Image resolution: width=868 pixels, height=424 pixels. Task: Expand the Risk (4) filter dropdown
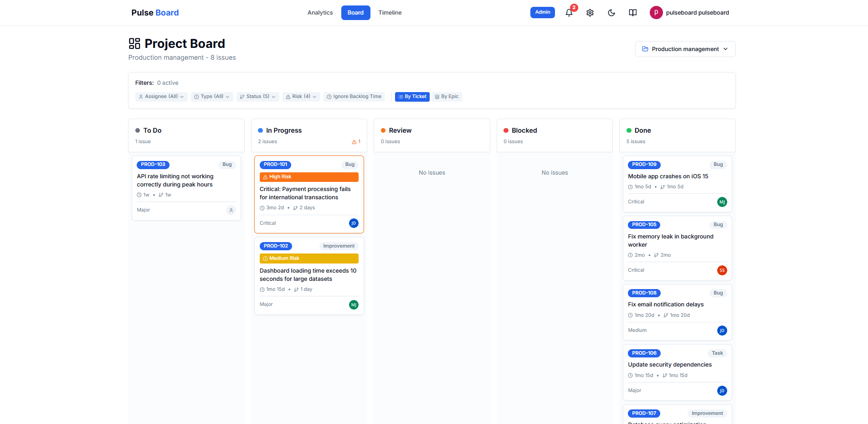[301, 97]
